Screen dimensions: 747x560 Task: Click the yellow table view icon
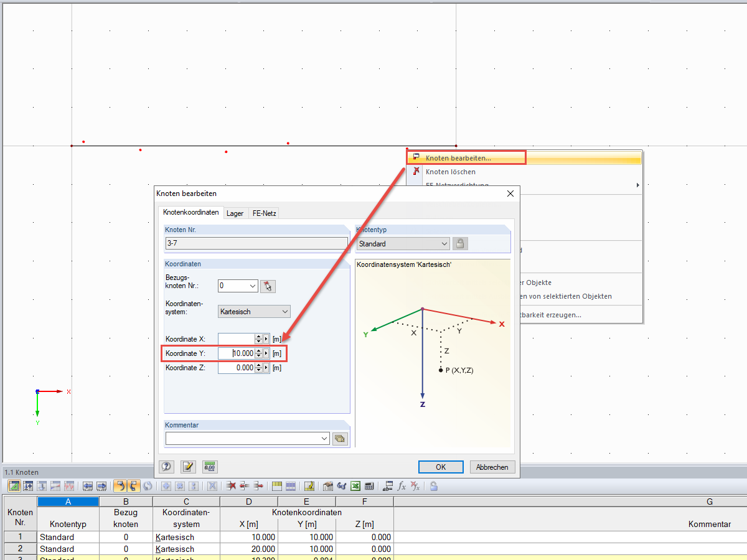277,486
